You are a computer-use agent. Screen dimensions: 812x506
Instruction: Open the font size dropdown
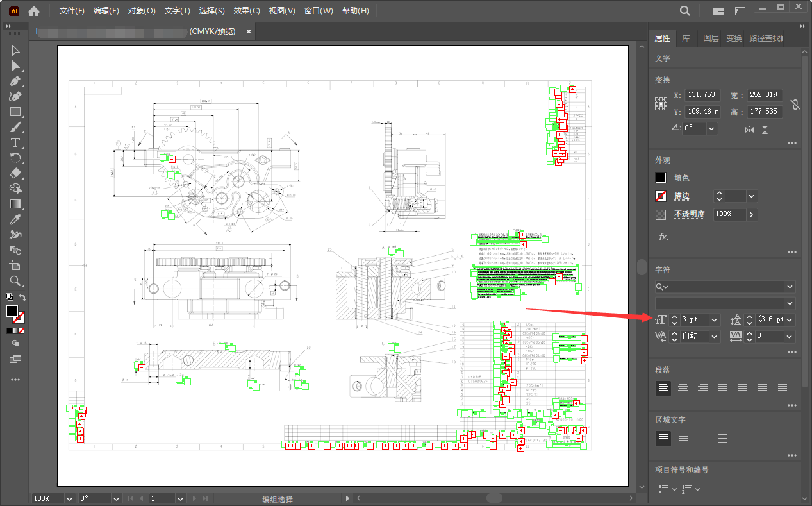click(715, 319)
